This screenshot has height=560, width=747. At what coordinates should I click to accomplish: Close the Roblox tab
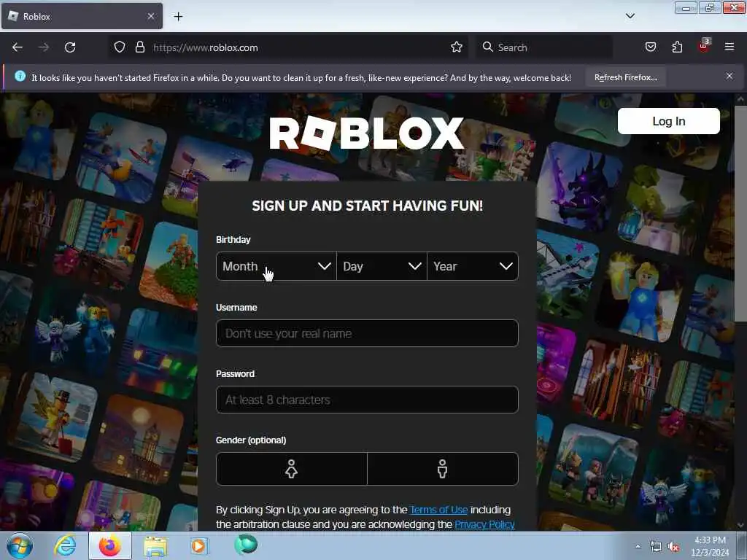point(150,16)
